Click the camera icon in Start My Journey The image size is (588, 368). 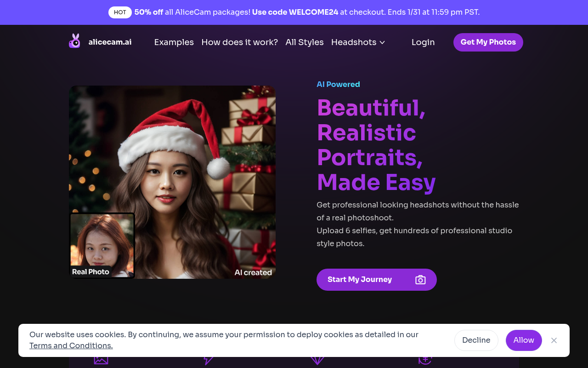tap(420, 280)
